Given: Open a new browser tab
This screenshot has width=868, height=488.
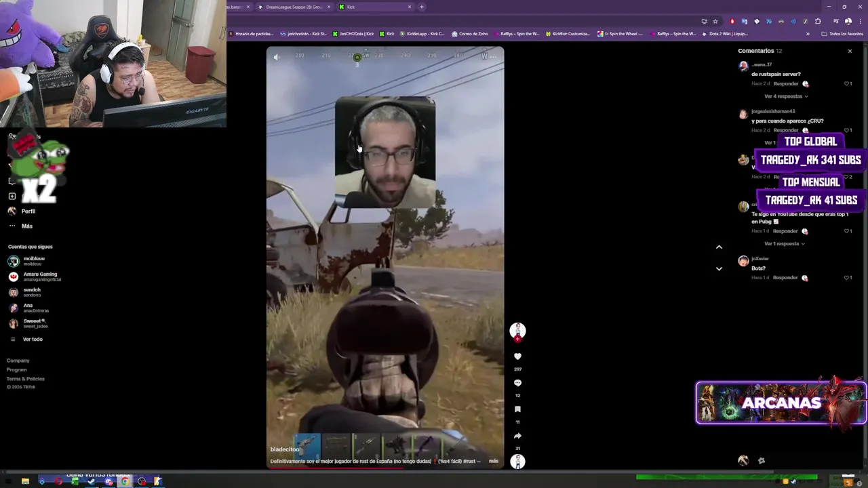Looking at the screenshot, I should click(421, 7).
